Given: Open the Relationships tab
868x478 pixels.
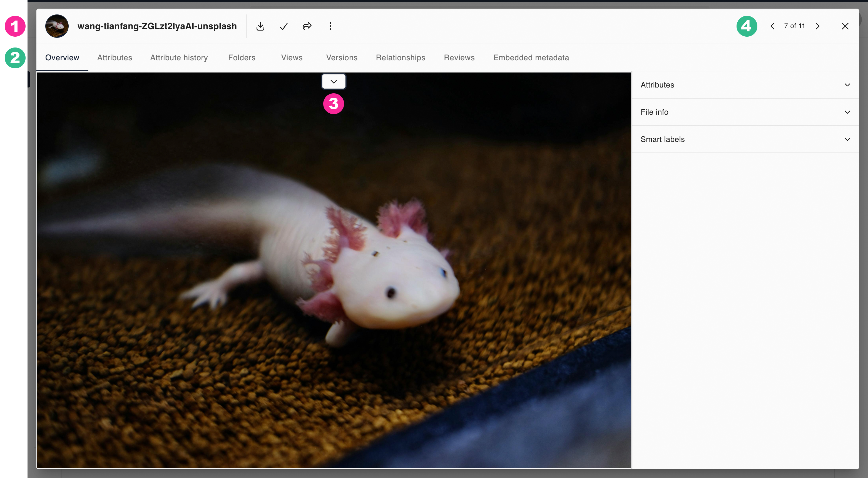Looking at the screenshot, I should pyautogui.click(x=400, y=57).
